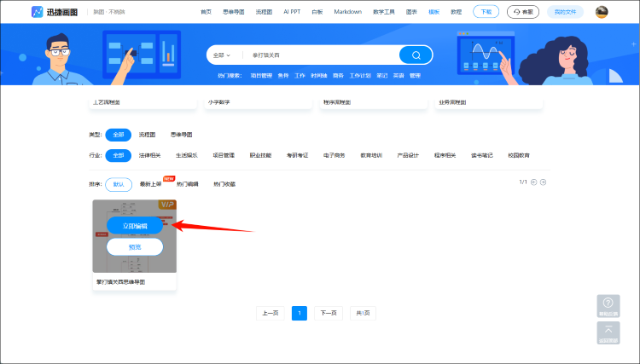
Task: Click the 帮助反馈 question mark icon
Action: 608,306
